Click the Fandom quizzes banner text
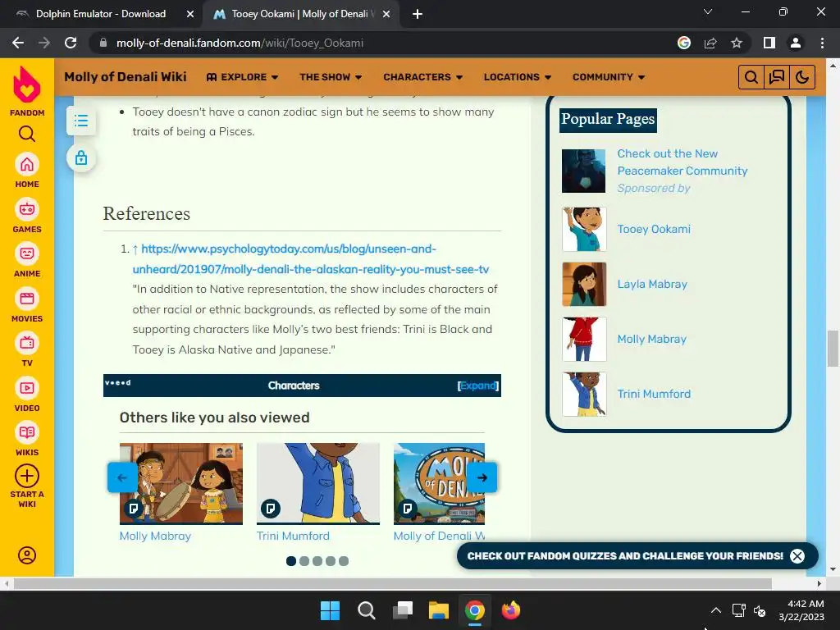 click(624, 556)
